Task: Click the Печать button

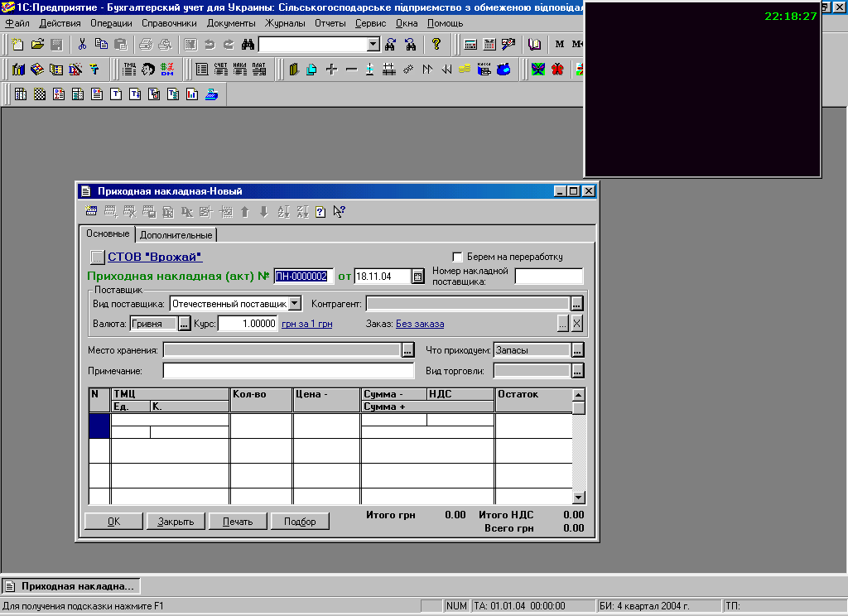Action: point(238,522)
